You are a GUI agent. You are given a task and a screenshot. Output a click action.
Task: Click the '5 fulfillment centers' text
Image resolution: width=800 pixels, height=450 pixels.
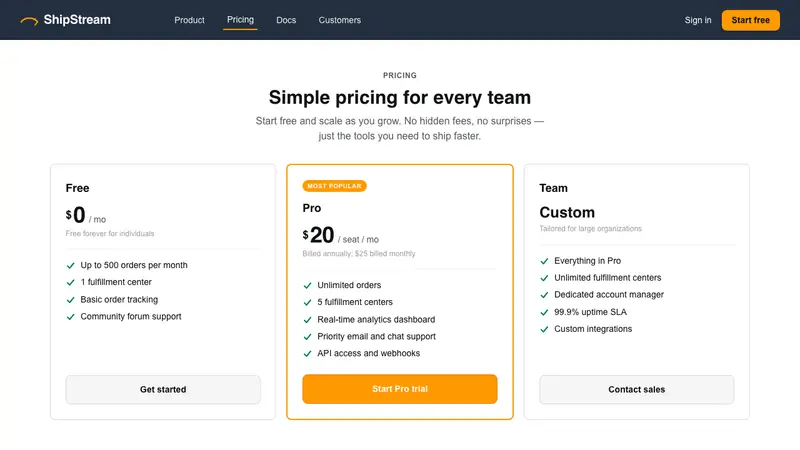pyautogui.click(x=355, y=302)
